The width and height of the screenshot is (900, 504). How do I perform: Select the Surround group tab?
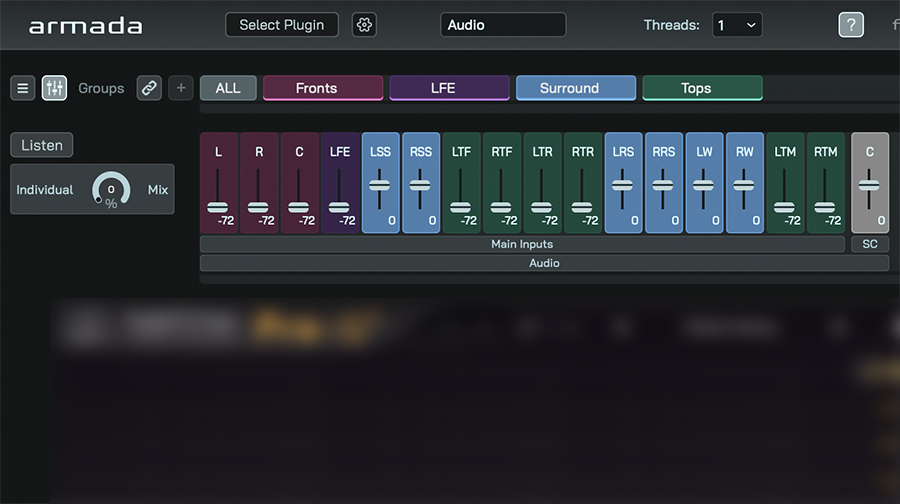576,88
